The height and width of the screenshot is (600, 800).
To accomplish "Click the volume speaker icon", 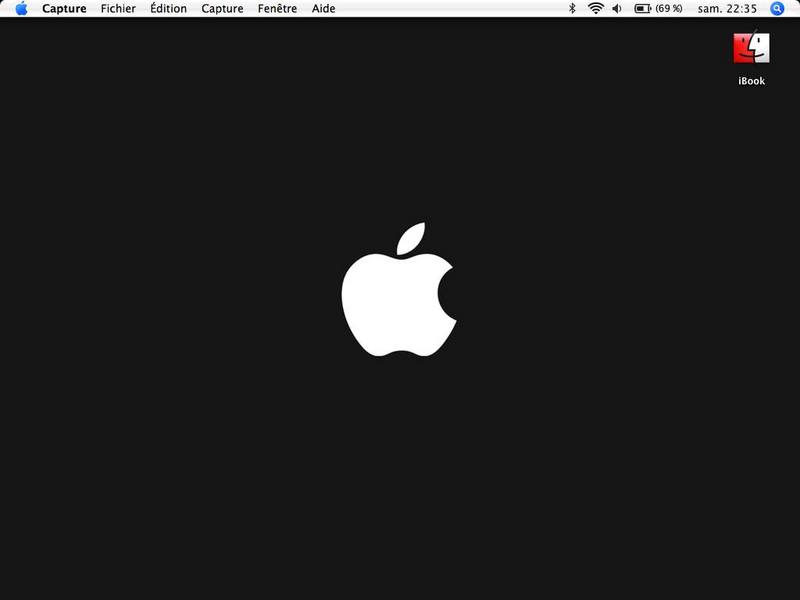I will (x=617, y=9).
